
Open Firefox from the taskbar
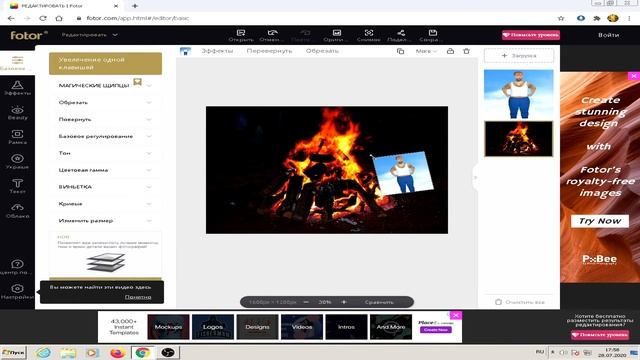[117, 352]
